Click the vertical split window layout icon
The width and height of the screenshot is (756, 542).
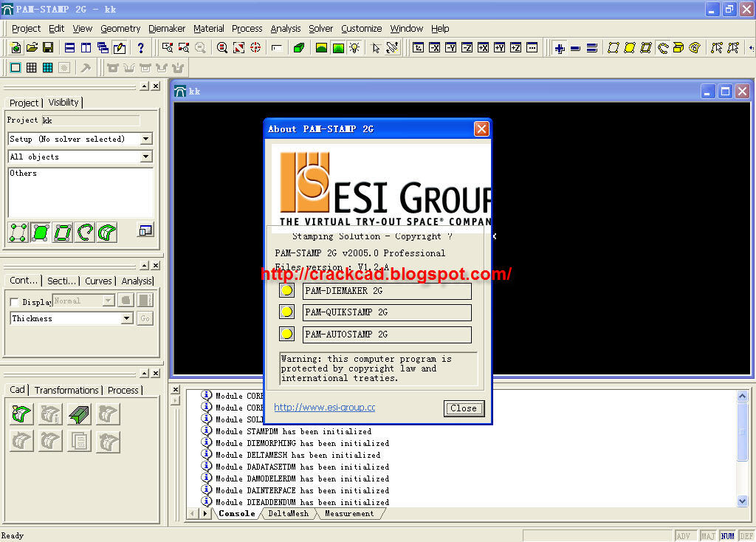(86, 47)
